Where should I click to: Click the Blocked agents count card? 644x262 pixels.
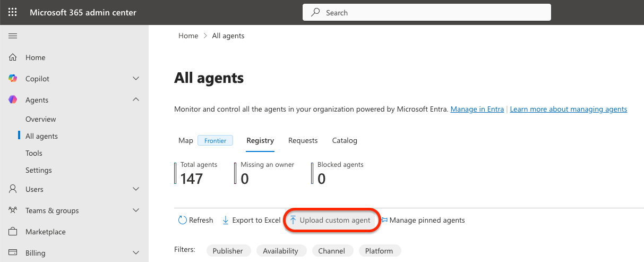(x=337, y=173)
